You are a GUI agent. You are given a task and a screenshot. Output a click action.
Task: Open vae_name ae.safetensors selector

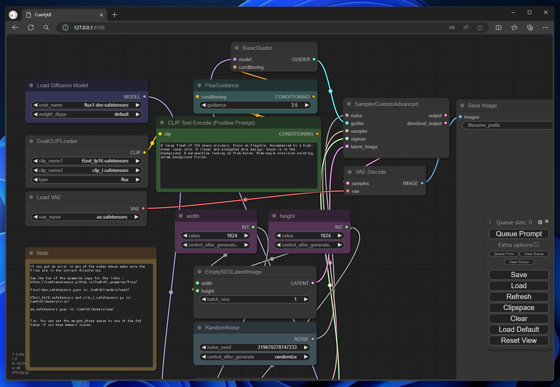point(86,217)
